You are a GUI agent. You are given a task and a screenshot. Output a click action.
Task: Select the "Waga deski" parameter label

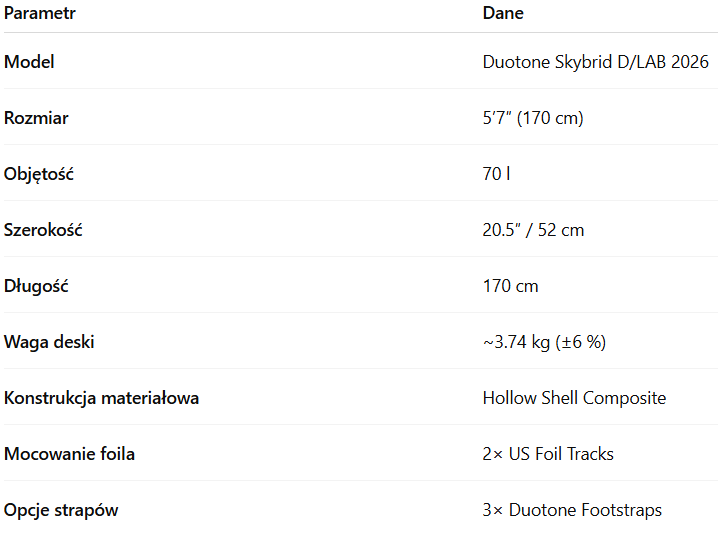coord(49,342)
